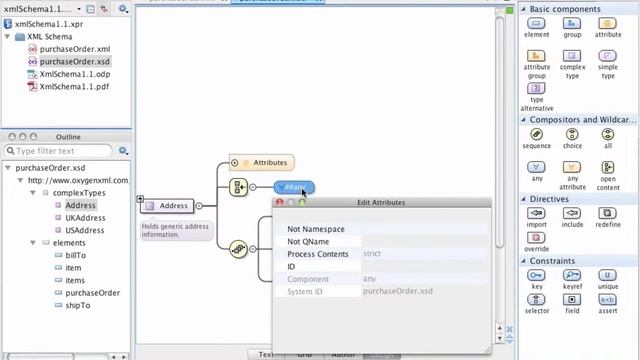Select the open content icon
This screenshot has height=360, width=640.
608,167
